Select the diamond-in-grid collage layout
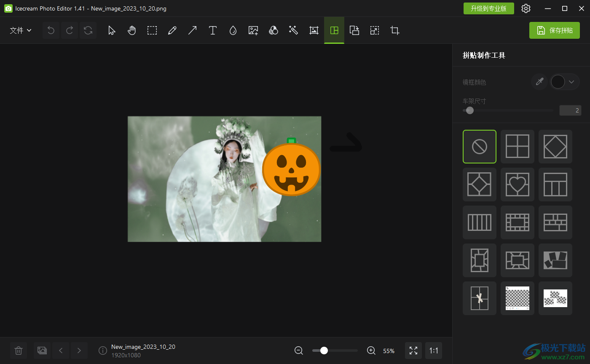590x364 pixels. (x=480, y=185)
